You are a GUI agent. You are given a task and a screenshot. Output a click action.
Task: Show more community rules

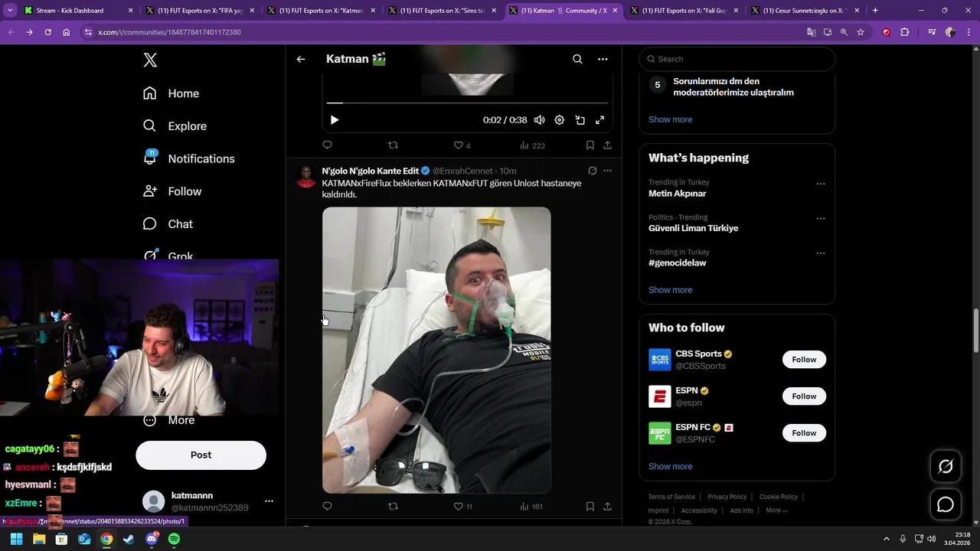click(x=670, y=119)
